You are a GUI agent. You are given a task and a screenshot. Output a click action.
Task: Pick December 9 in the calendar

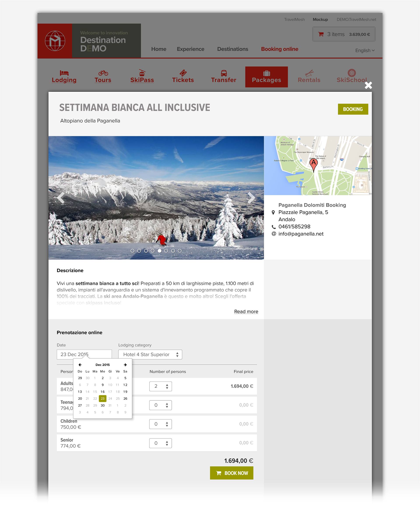[x=103, y=385]
